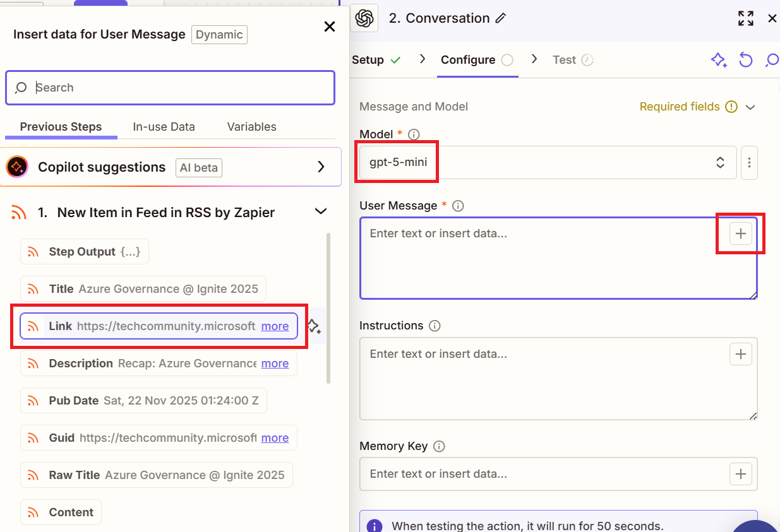Open the Model field options menu

coord(749,162)
